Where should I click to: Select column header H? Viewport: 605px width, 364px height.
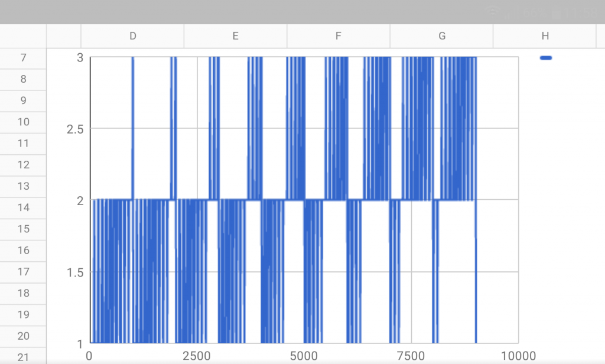pos(544,36)
